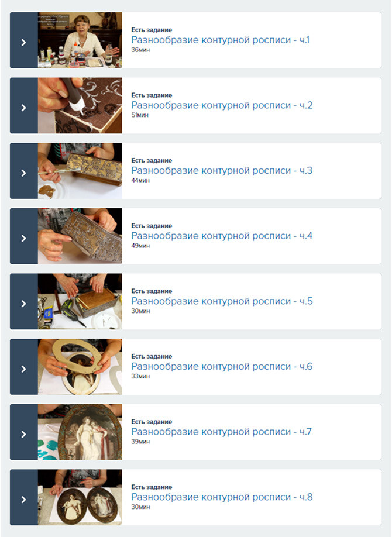Screen dimensions: 392x537
Task: Select thumbnail showing two oval portraits
Action: pos(80,497)
